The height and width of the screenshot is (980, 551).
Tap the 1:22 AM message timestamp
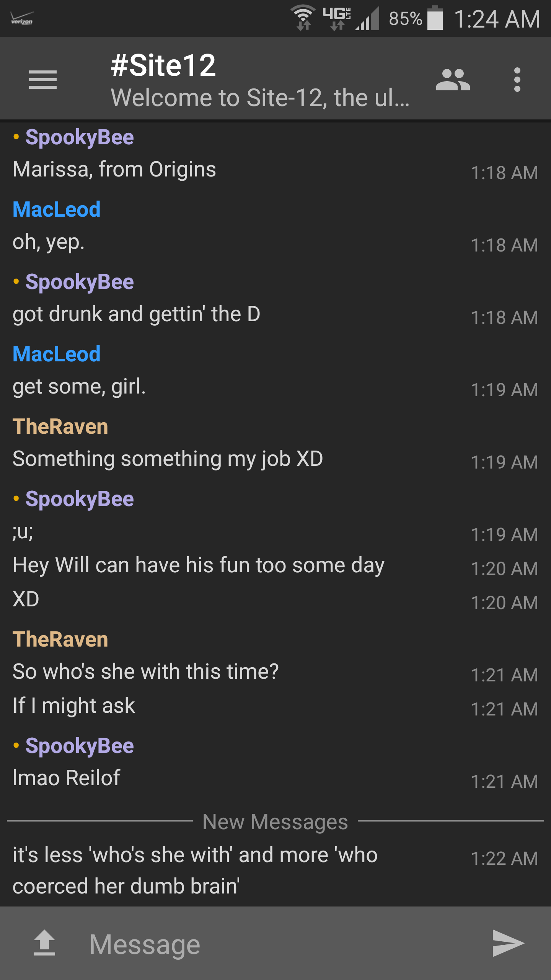tap(504, 858)
